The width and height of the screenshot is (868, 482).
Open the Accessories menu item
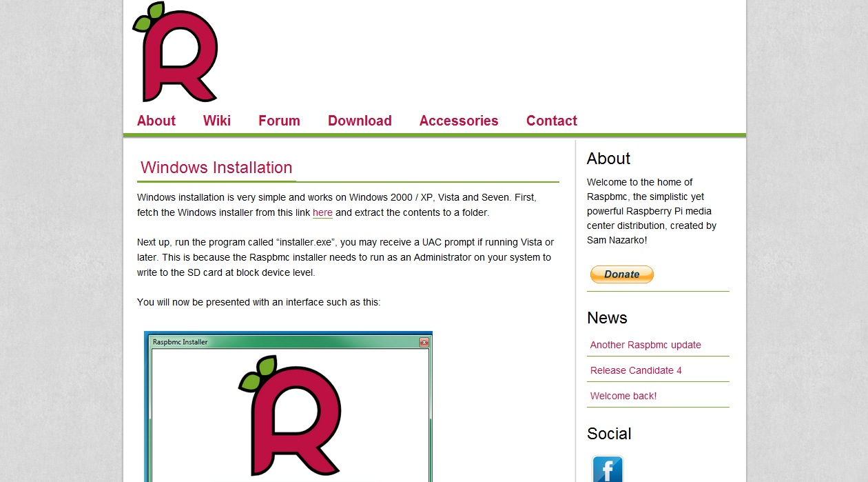click(459, 121)
